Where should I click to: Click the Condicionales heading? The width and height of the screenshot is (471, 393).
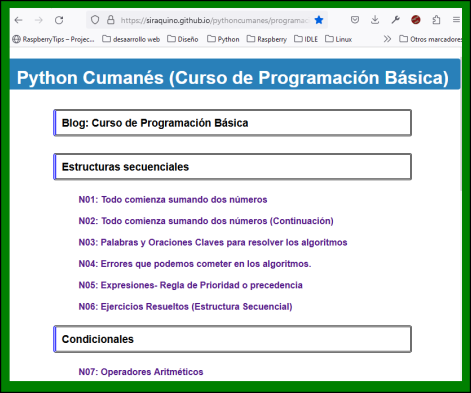tap(232, 339)
